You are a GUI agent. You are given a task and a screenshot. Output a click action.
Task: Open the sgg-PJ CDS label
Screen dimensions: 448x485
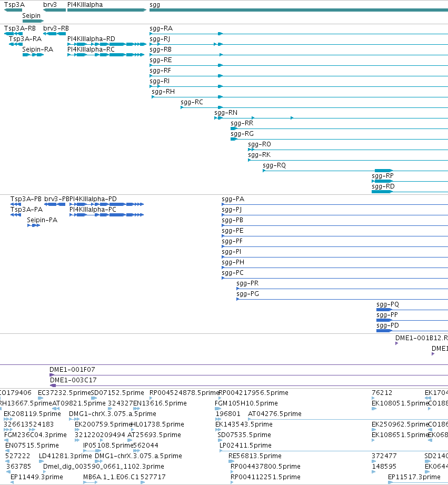232,210
